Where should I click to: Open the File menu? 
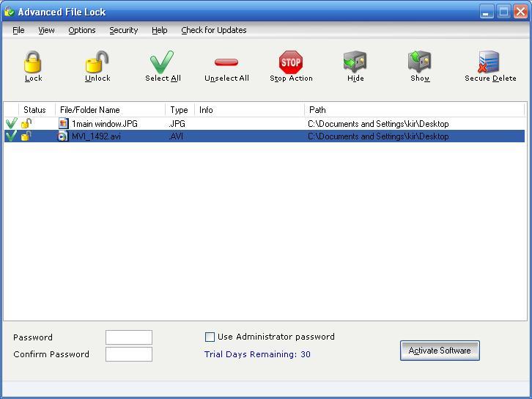tap(18, 30)
